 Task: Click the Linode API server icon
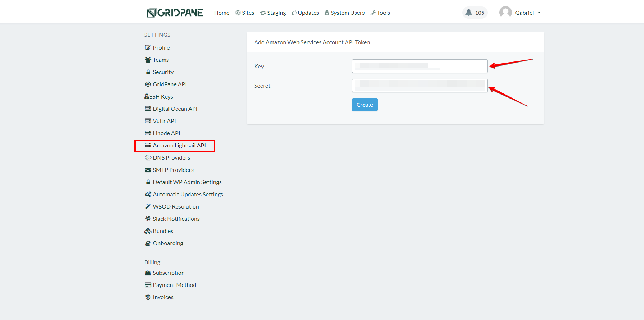pyautogui.click(x=148, y=133)
